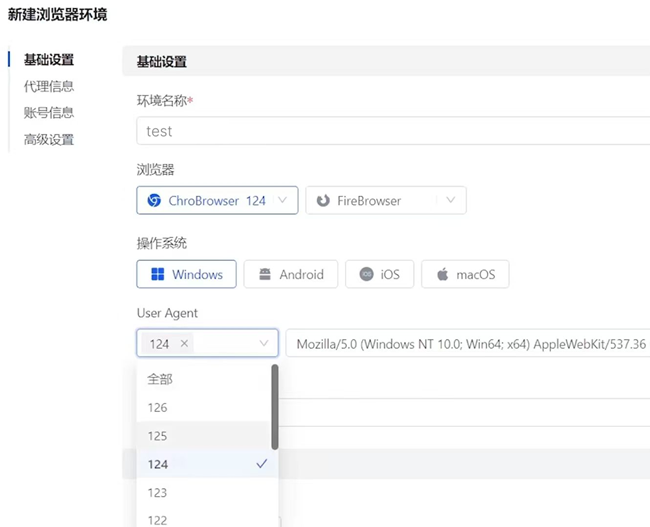Viewport: 650px width, 527px height.
Task: Choose macOS as operating system
Action: (x=465, y=274)
